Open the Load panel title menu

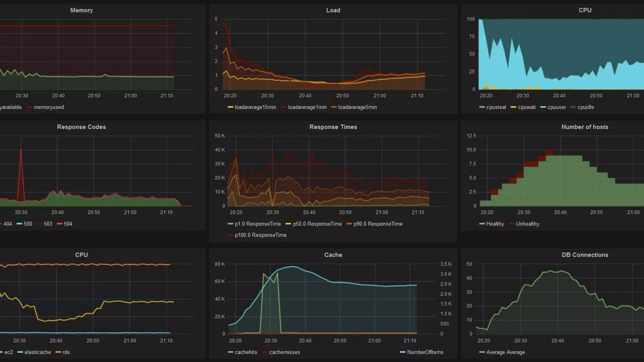coord(333,10)
